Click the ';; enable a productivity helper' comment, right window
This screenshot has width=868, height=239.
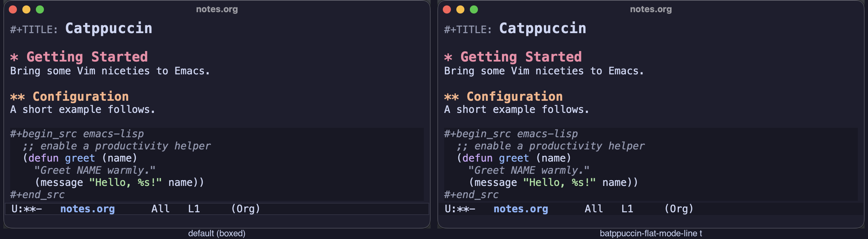point(551,146)
